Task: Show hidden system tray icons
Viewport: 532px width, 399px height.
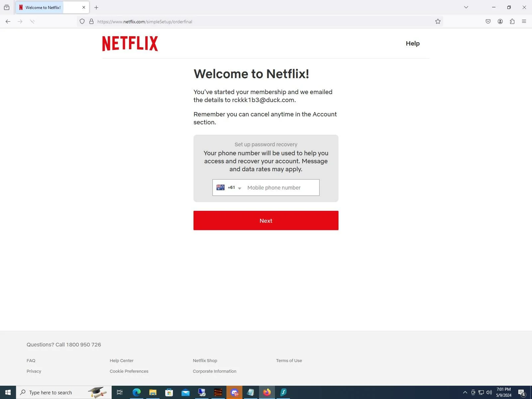Action: [465, 392]
